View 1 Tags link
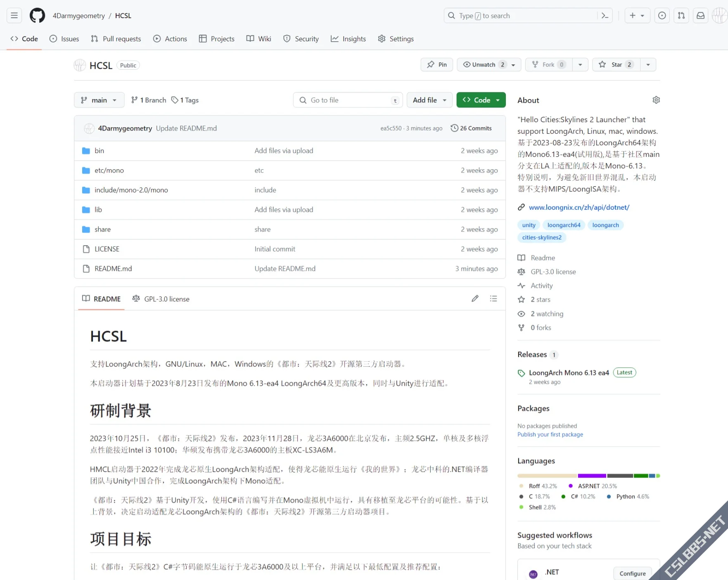Screen dimensions: 728x580 (x=185, y=100)
